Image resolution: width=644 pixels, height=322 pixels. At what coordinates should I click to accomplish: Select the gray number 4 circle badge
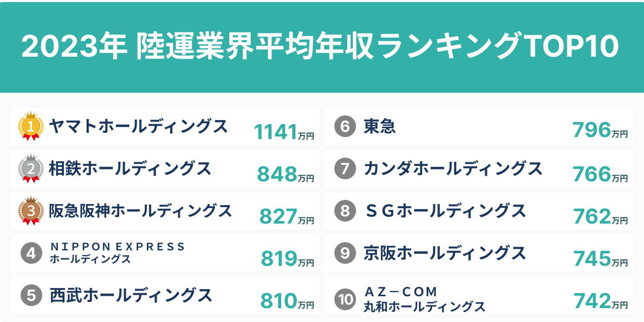(31, 253)
